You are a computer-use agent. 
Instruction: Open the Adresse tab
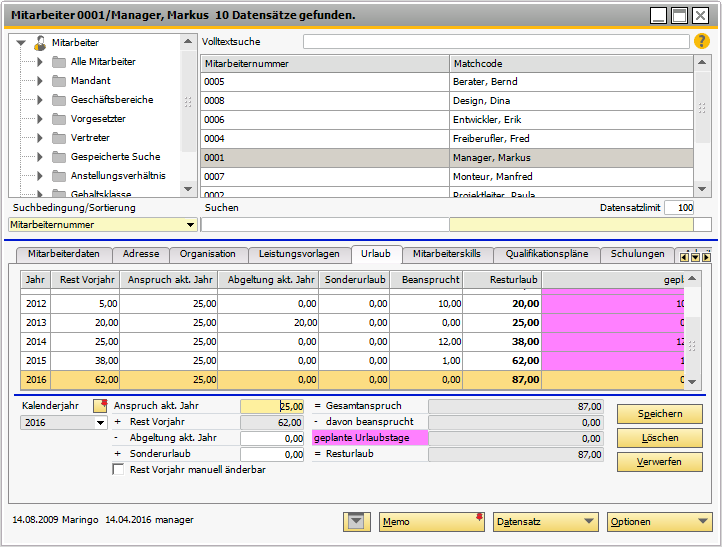pyautogui.click(x=140, y=254)
